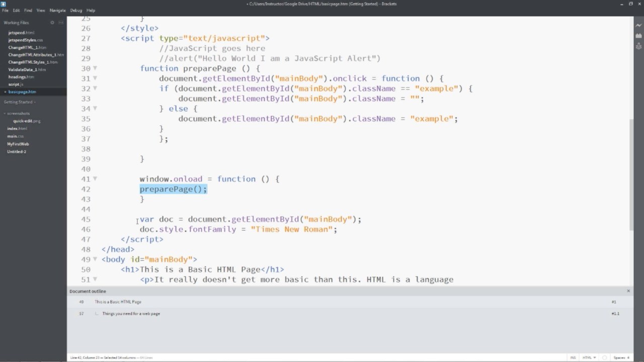Open script.js working file
Viewport: 644px width, 362px height.
coord(16,84)
